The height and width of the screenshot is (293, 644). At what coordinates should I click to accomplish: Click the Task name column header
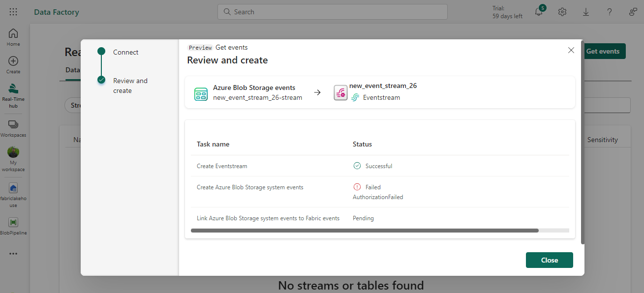tap(213, 144)
